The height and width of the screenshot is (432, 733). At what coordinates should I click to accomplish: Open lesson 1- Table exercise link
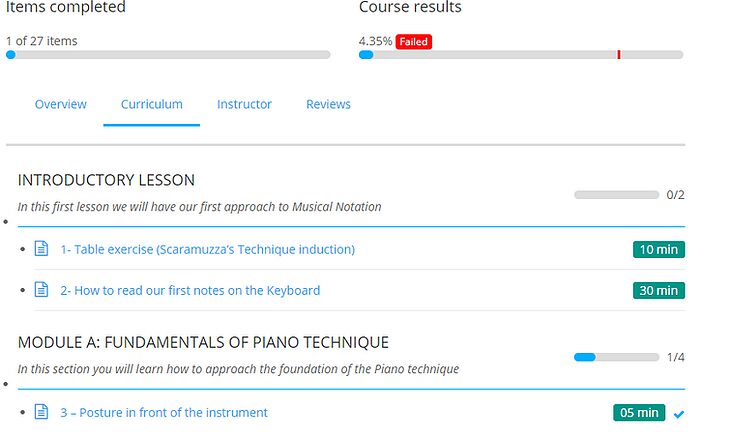point(207,249)
